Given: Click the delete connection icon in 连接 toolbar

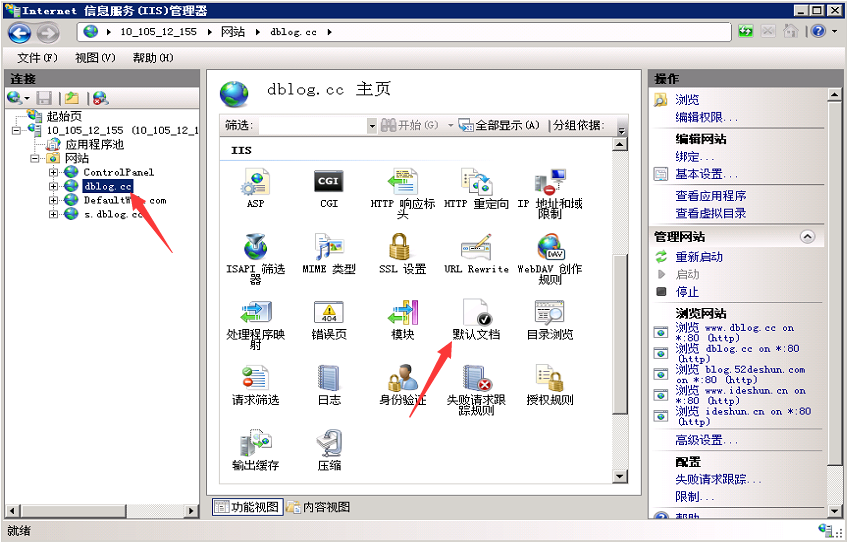Looking at the screenshot, I should 100,98.
